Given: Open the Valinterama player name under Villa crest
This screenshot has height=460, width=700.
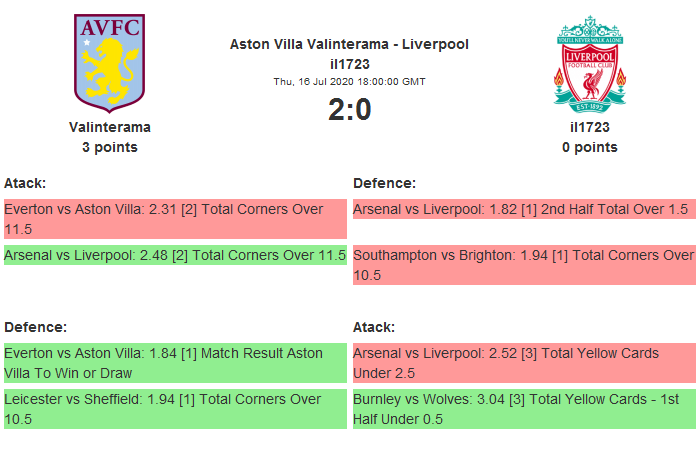Looking at the screenshot, I should 110,127.
